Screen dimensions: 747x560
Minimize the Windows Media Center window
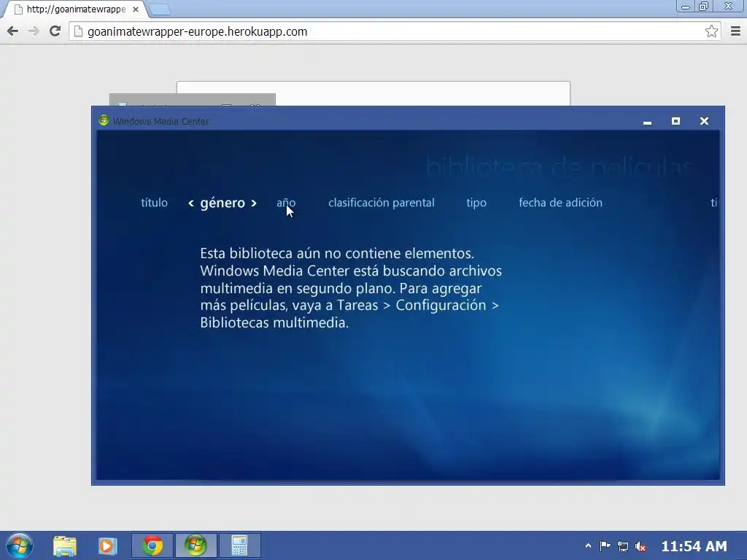pyautogui.click(x=647, y=122)
